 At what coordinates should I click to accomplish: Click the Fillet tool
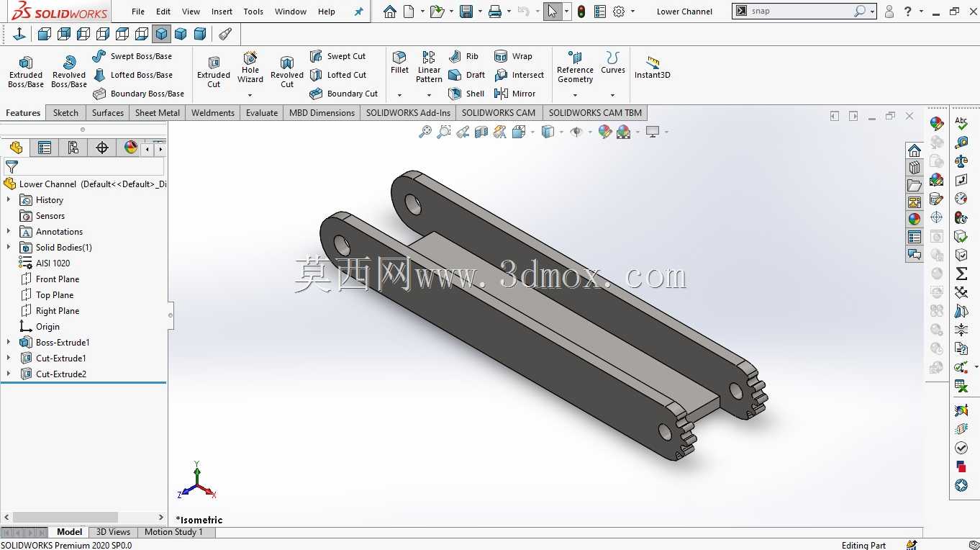399,63
